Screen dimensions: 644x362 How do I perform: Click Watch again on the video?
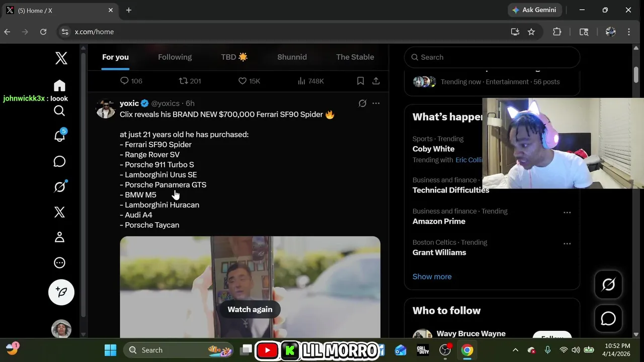pos(250,309)
